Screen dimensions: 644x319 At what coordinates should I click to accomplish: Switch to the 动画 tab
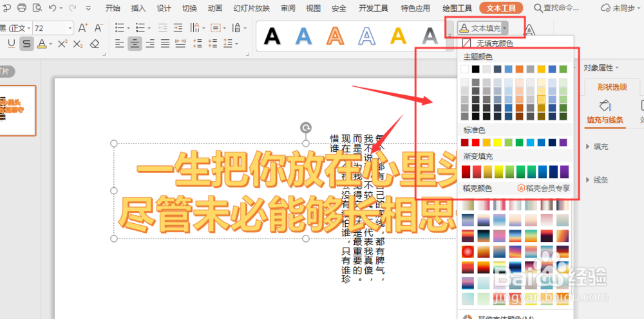pos(215,8)
